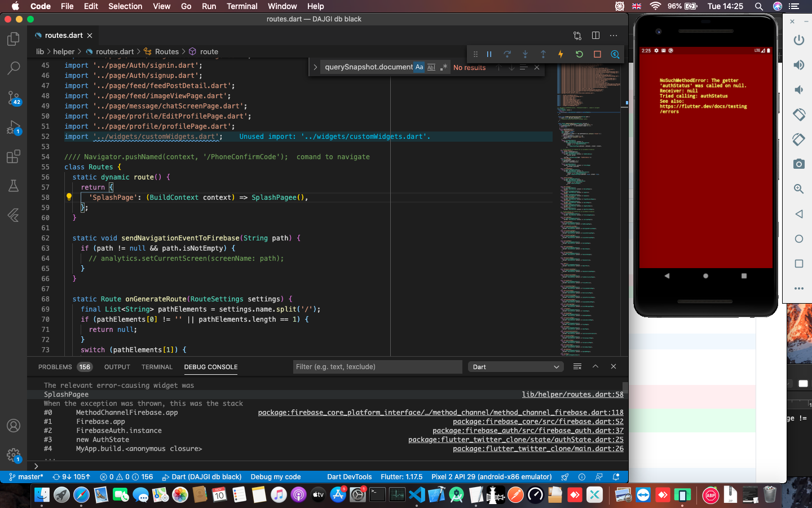Expand the Routes breadcrumb

click(166, 51)
